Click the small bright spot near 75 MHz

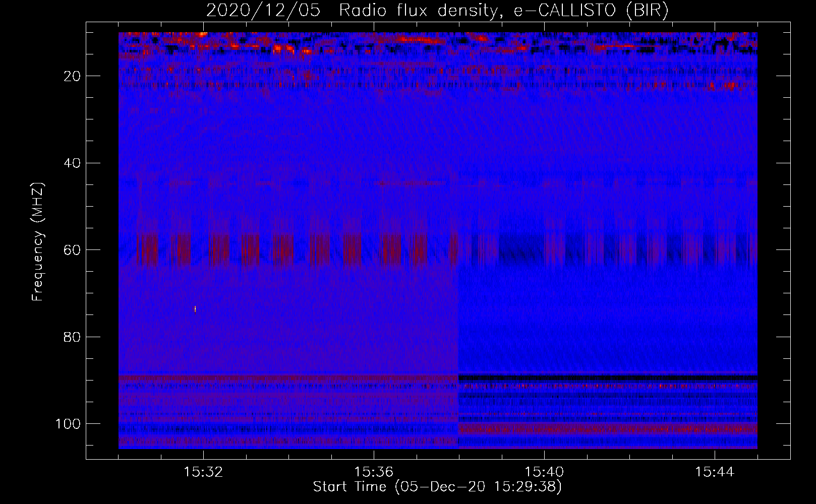195,309
